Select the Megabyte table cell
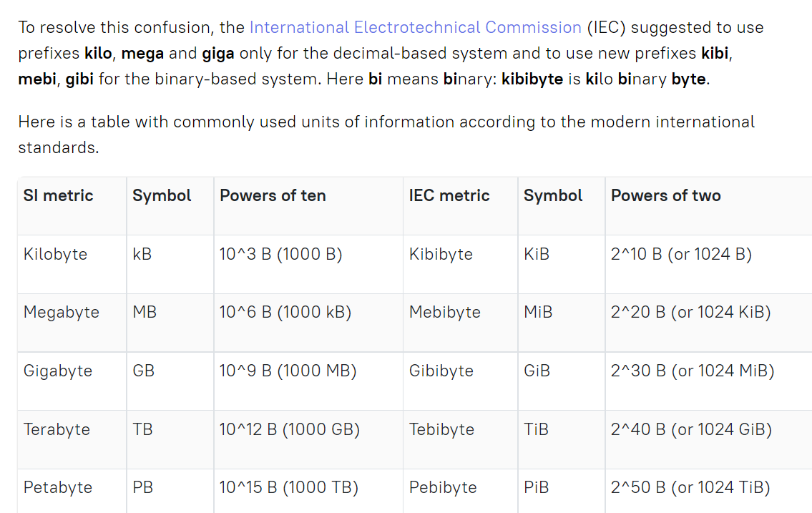This screenshot has height=513, width=812. point(62,312)
